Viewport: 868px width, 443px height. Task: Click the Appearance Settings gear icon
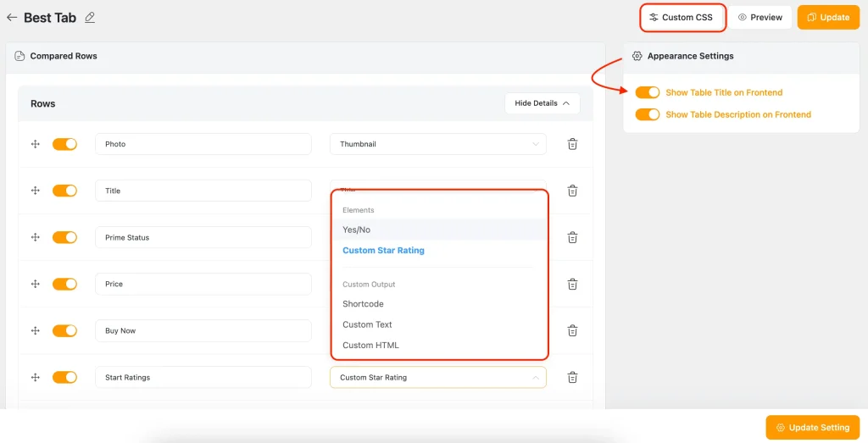click(x=637, y=56)
